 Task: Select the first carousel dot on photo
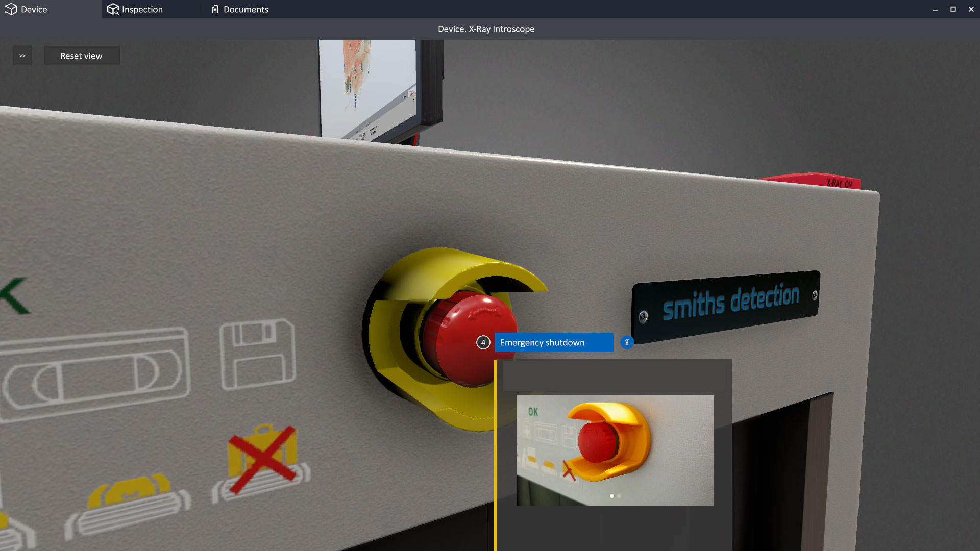(x=611, y=496)
